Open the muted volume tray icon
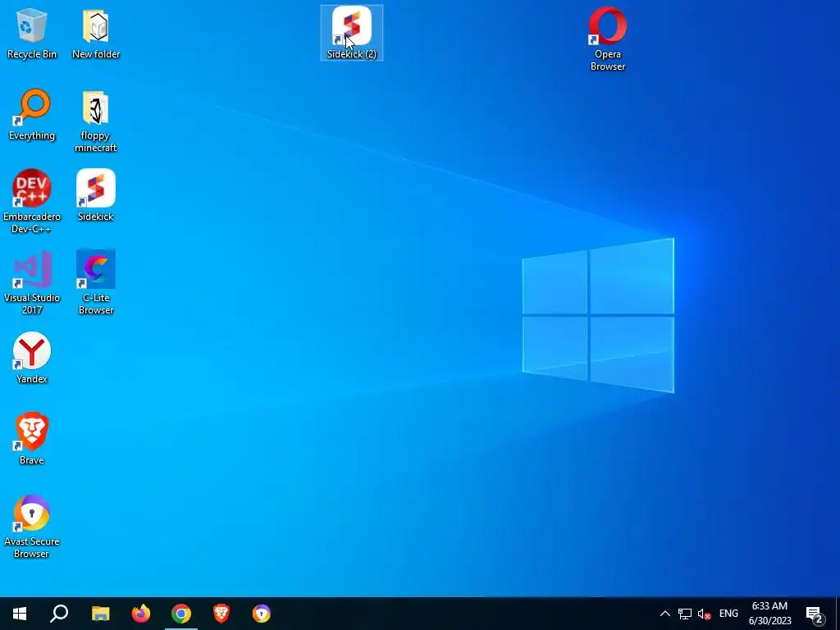 (704, 614)
